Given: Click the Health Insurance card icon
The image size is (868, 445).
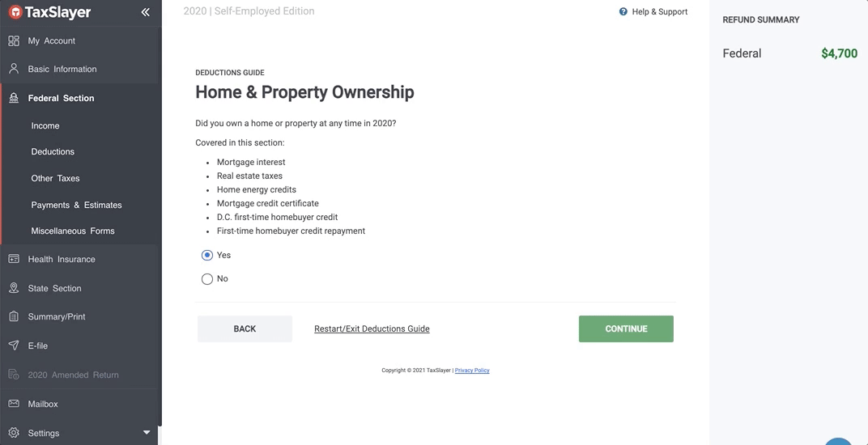Looking at the screenshot, I should pyautogui.click(x=14, y=259).
